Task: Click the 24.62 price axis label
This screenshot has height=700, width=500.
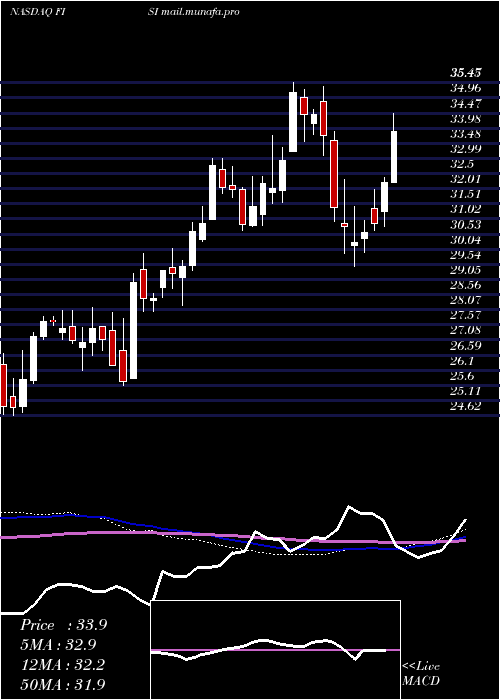Action: click(x=467, y=406)
